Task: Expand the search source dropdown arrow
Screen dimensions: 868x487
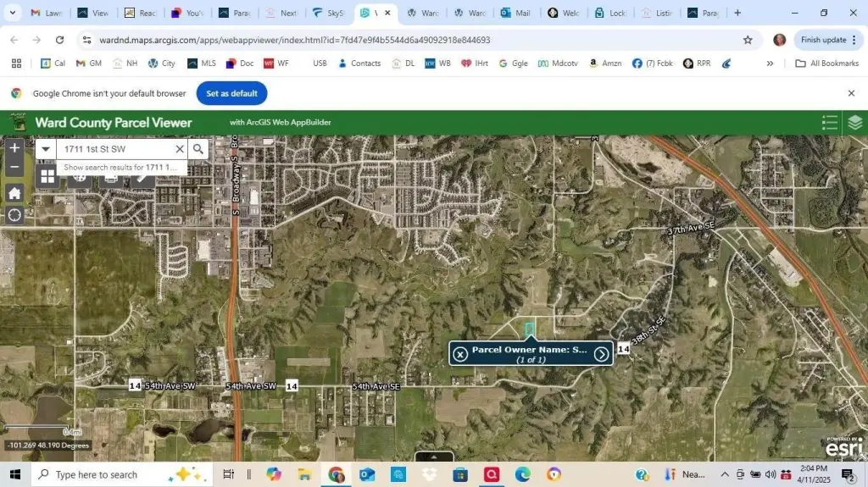Action: pyautogui.click(x=46, y=149)
